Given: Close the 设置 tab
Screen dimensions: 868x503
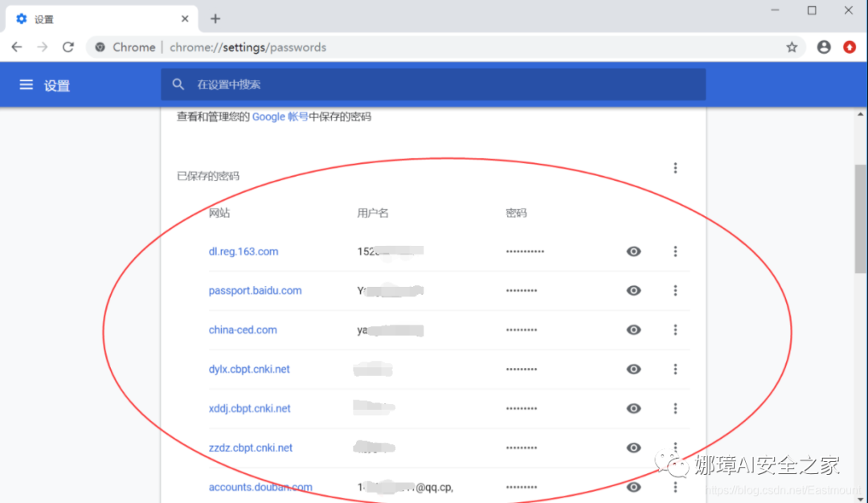Looking at the screenshot, I should tap(185, 18).
